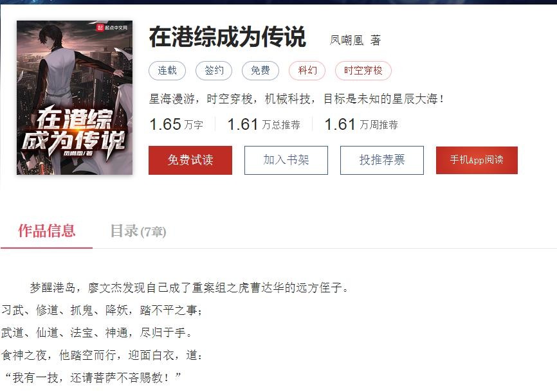557x392 pixels.
Task: Click the 1.61 万周推荐 statistic
Action: click(361, 125)
